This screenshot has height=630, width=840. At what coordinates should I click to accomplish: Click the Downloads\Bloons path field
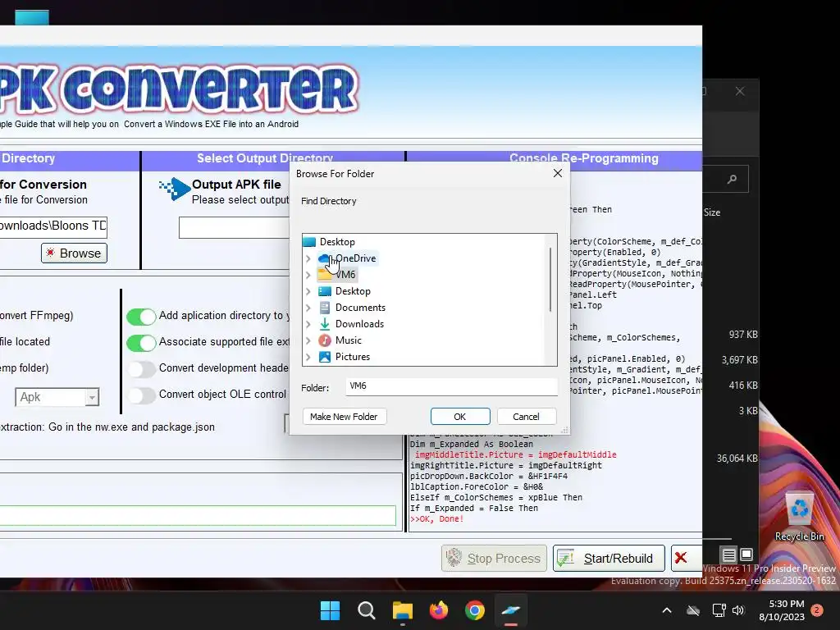click(52, 226)
